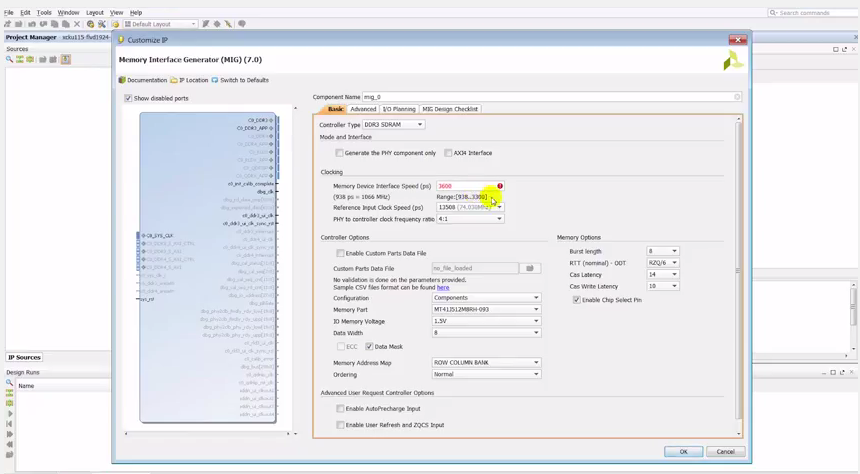Viewport: 860px width, 474px height.
Task: Click the wrench and screwdriver tools icon
Action: point(101,24)
